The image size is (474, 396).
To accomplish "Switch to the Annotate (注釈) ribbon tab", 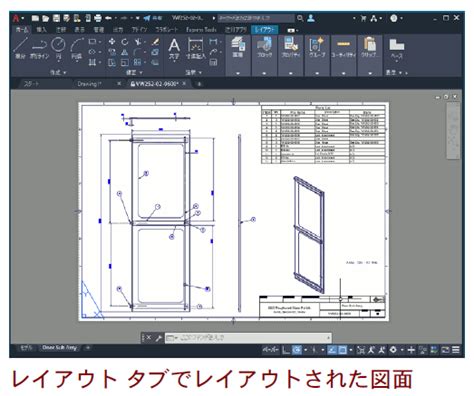I will tap(61, 30).
